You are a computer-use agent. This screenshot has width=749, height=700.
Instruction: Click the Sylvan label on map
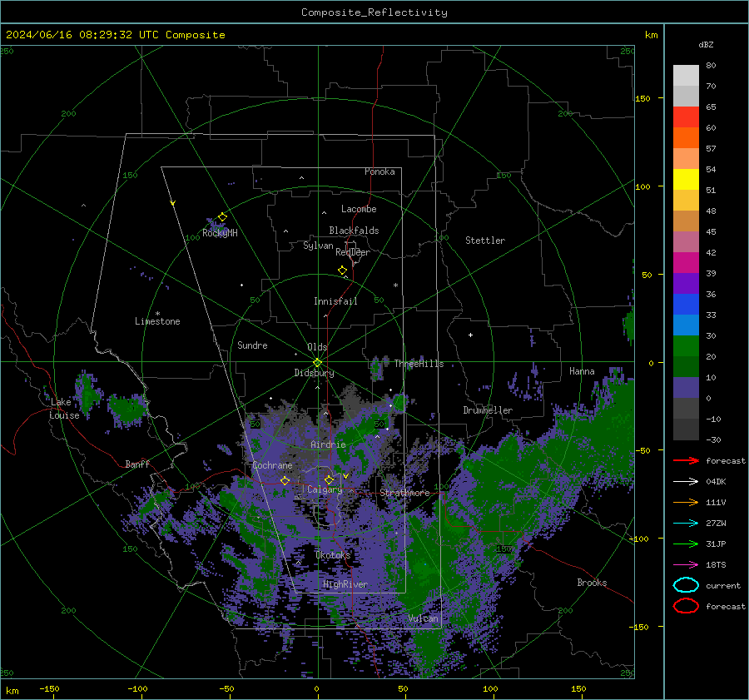click(x=318, y=246)
